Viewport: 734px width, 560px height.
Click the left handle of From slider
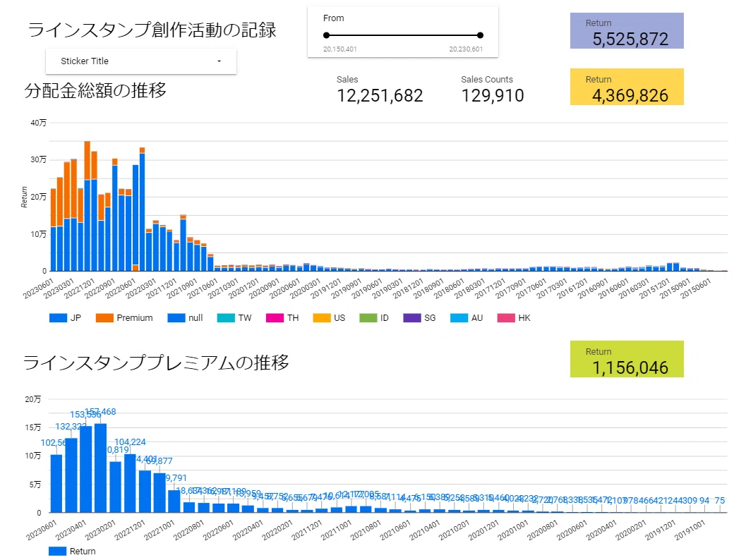pos(326,35)
